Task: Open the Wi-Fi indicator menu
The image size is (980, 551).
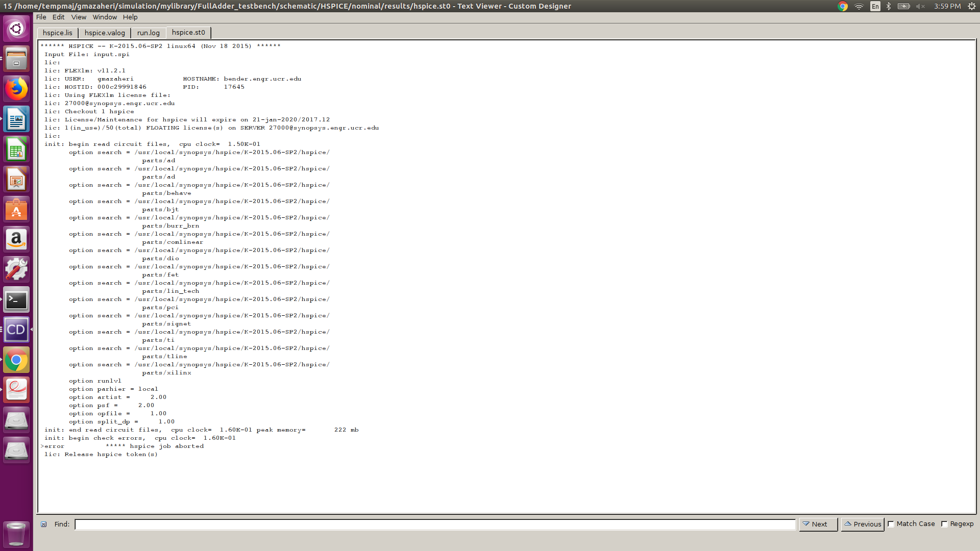Action: click(x=859, y=6)
